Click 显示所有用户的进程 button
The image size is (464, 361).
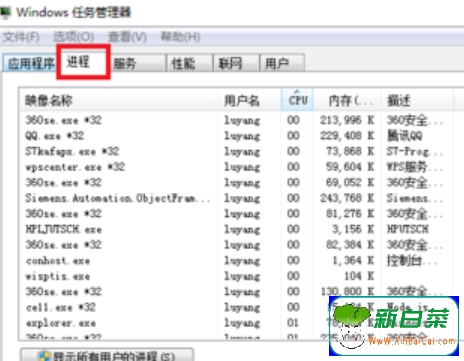[x=107, y=356]
